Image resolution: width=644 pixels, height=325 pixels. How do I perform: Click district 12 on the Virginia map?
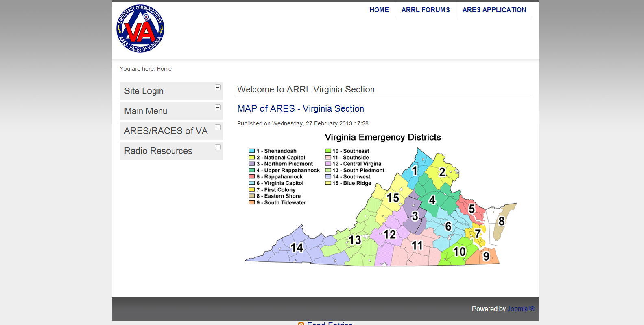[389, 235]
